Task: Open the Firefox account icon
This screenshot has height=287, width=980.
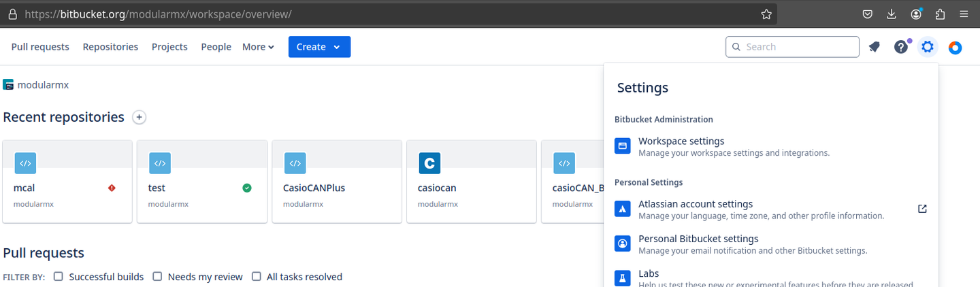Action: 916,14
